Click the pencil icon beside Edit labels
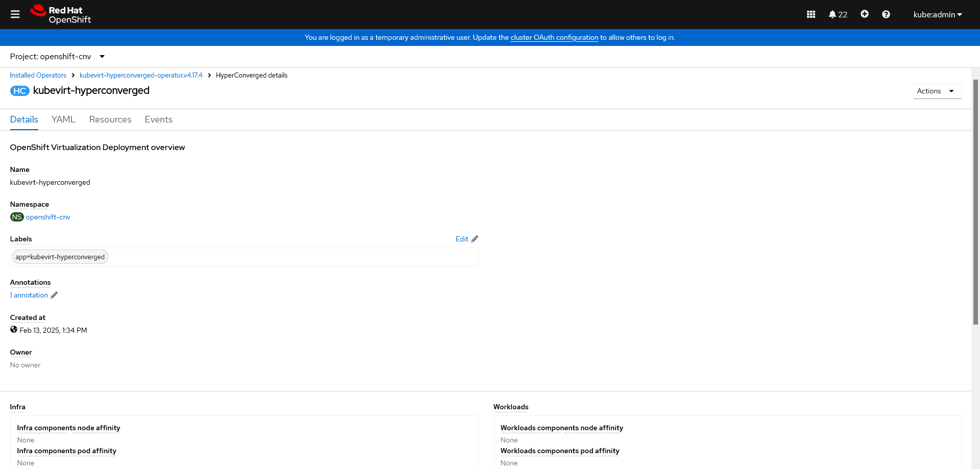Screen dimensions: 980x469 [474, 238]
